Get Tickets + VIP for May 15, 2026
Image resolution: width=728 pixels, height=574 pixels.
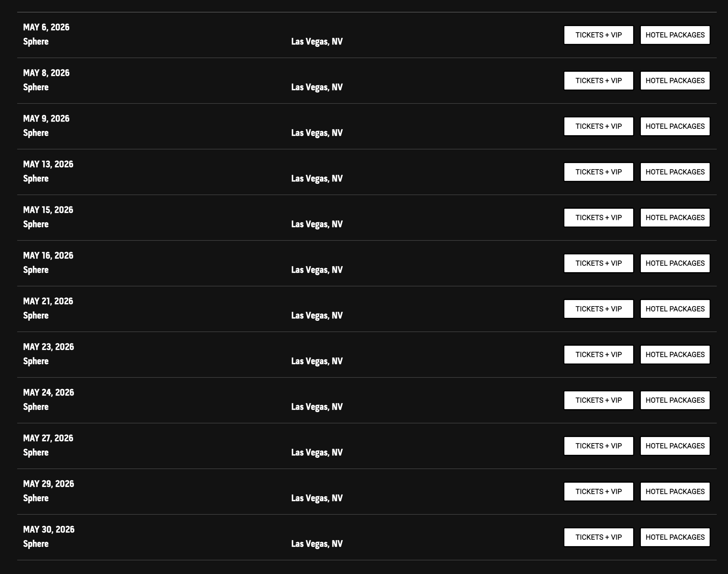[598, 217]
